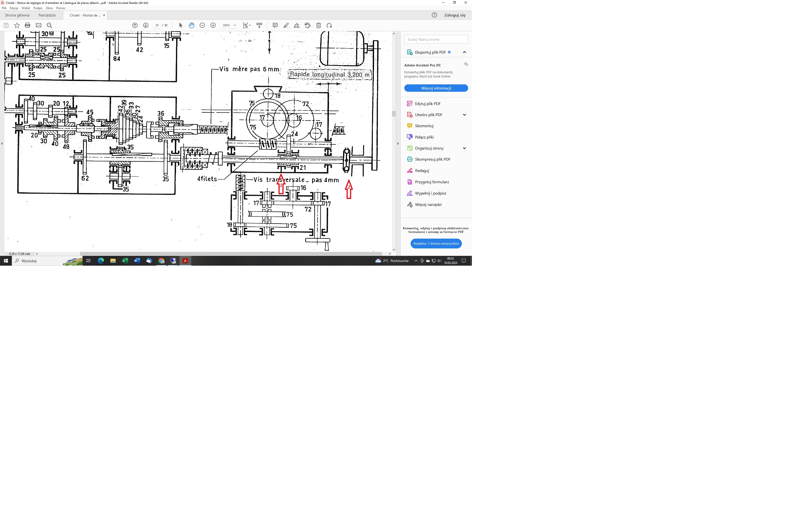812x521 pixels.
Task: Activate the Hand pan tool
Action: click(192, 25)
